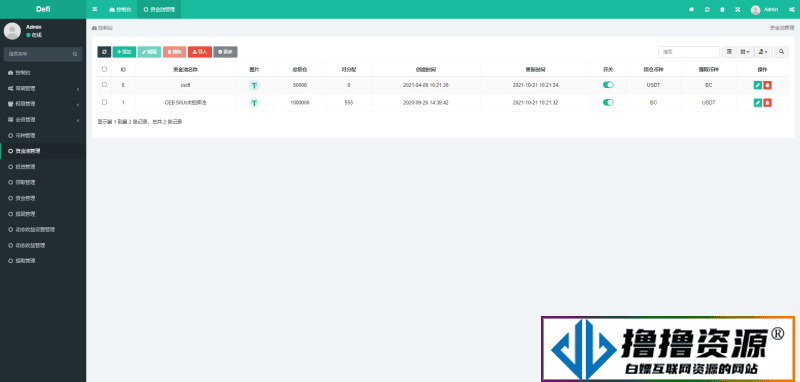The image size is (800, 382).
Task: Expand the second sidebar menu group chevron
Action: 78,105
